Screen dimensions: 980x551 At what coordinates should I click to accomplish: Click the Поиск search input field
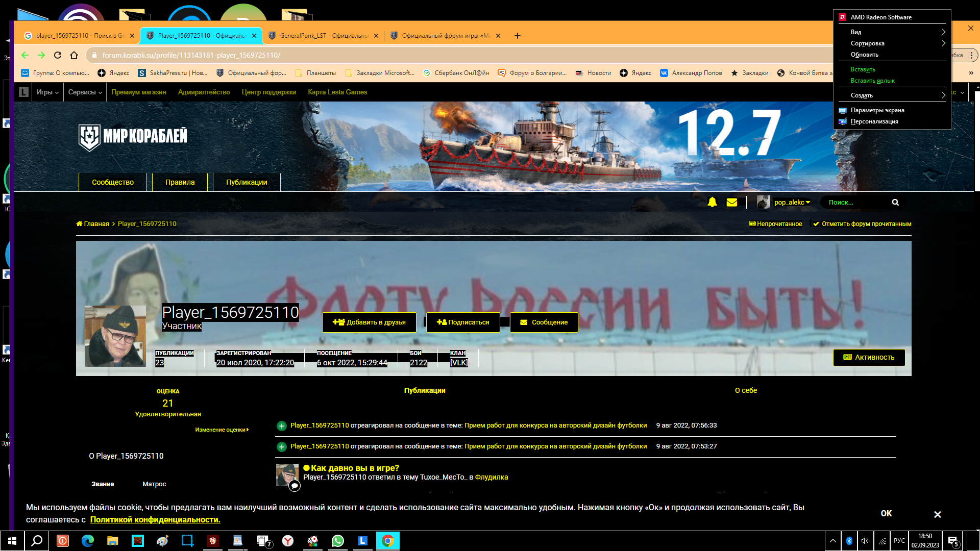pyautogui.click(x=855, y=203)
